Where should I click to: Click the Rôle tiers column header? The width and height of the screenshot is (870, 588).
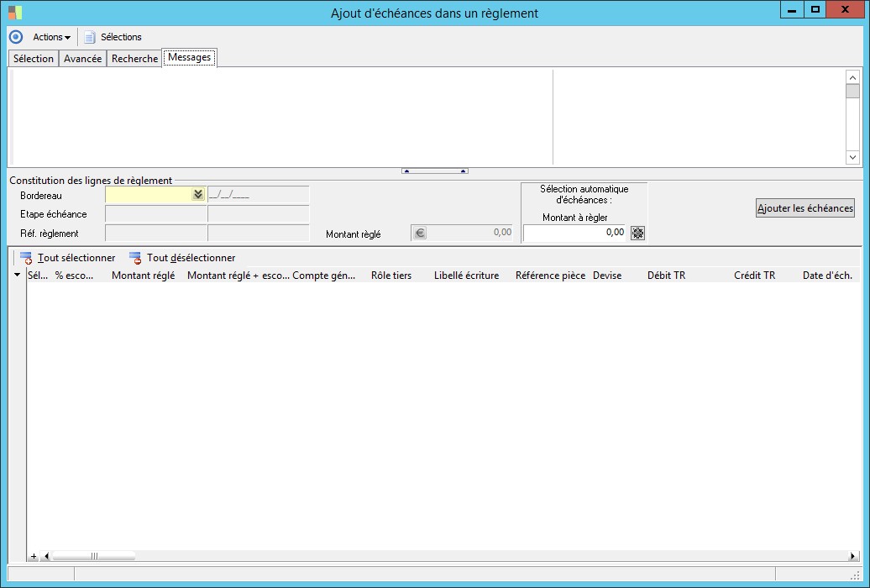[391, 276]
